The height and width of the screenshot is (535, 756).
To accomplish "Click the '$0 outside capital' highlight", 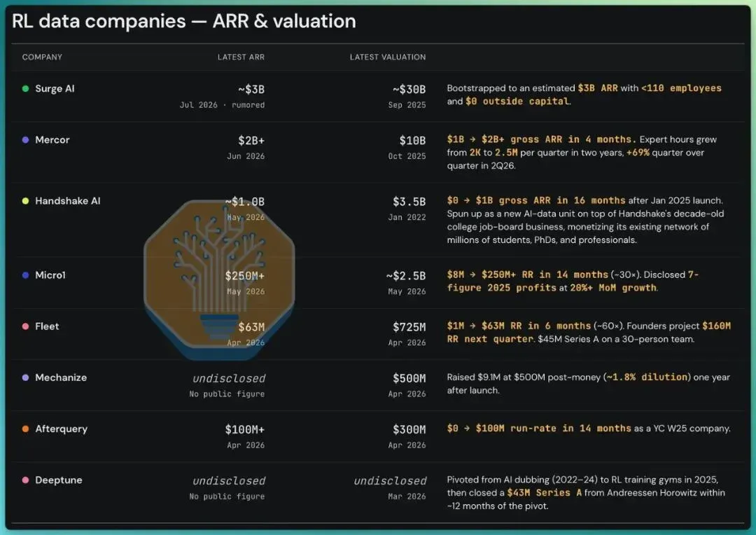I will [x=517, y=102].
